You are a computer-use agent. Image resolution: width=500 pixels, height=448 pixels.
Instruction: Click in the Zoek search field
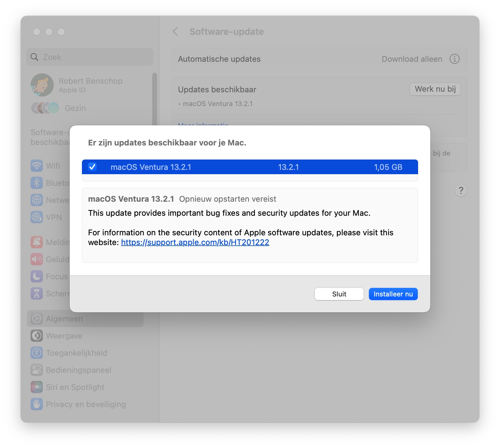(x=90, y=57)
